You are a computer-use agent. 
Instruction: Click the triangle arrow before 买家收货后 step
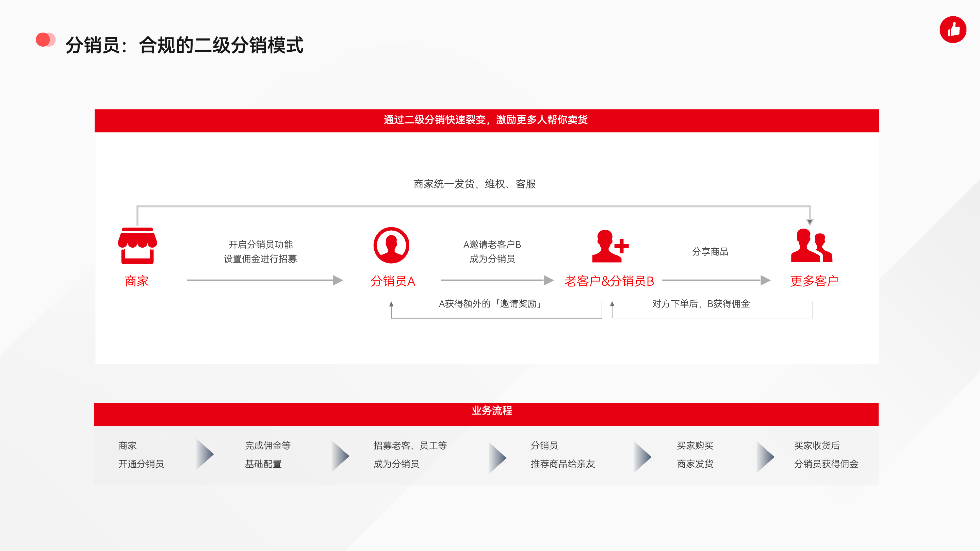click(765, 457)
